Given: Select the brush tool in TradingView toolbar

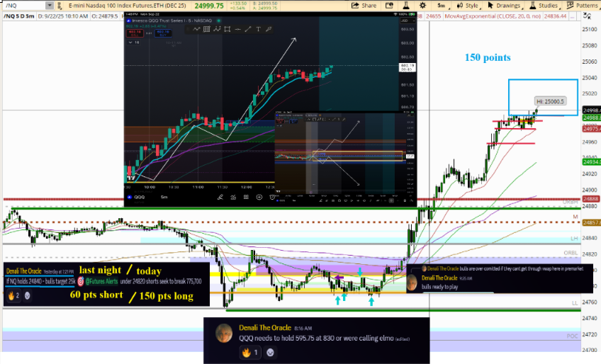Looking at the screenshot, I should [x=269, y=29].
